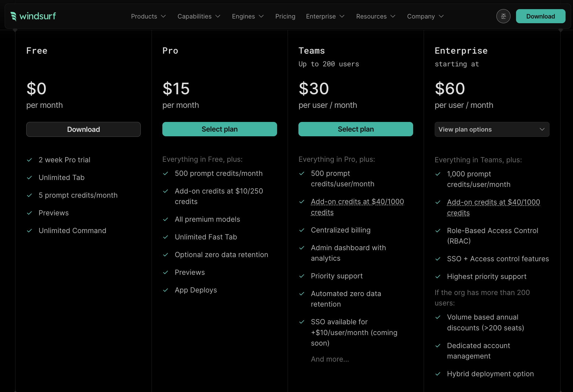Viewport: 573px width, 392px height.
Task: Open the language selector icon
Action: click(503, 16)
